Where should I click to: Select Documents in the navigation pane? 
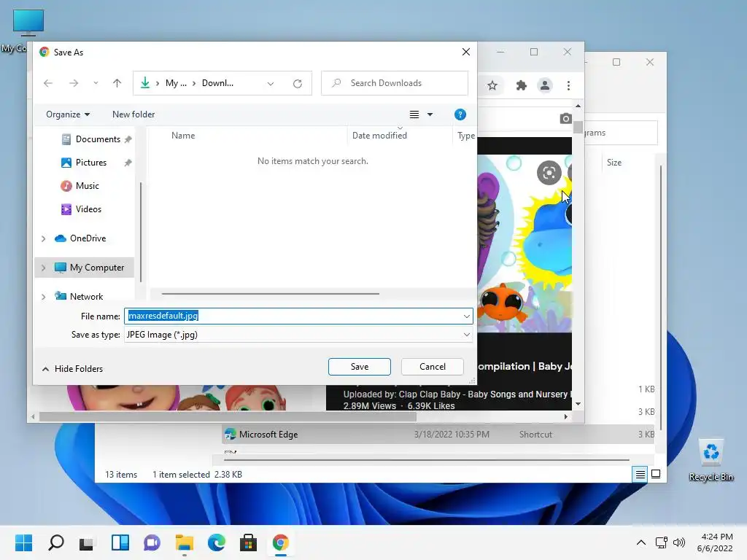coord(98,139)
